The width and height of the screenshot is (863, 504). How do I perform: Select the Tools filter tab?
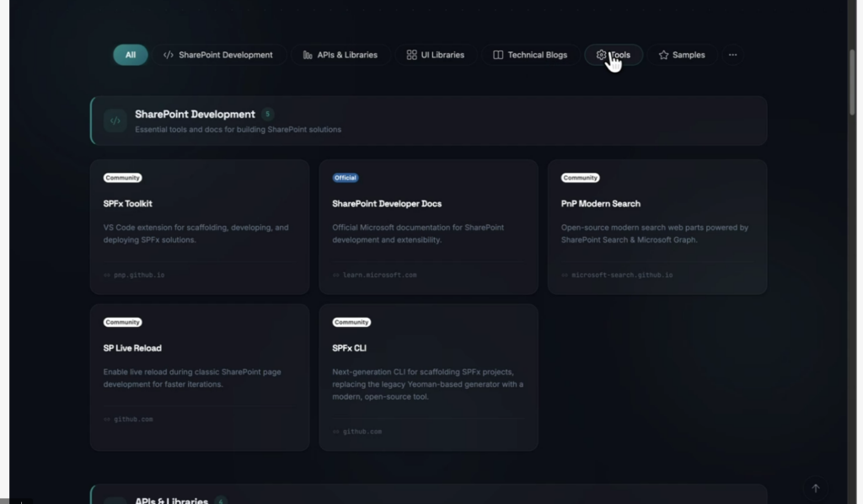(614, 55)
